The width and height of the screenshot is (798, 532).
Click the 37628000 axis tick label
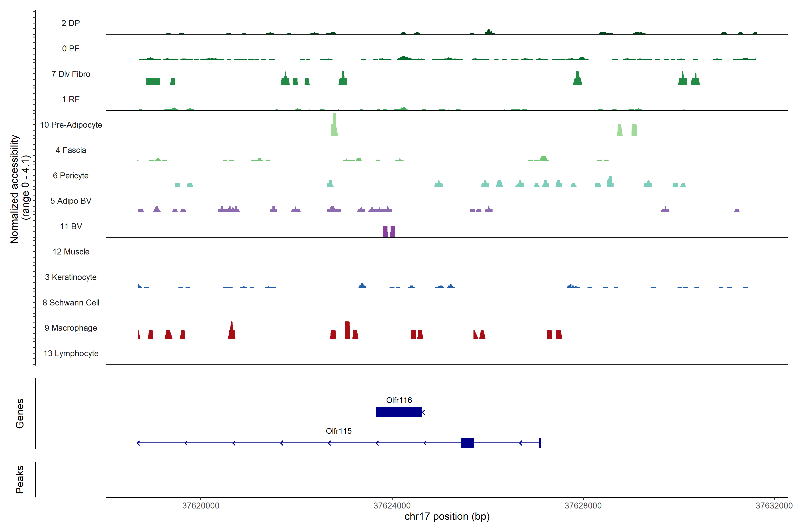[583, 506]
